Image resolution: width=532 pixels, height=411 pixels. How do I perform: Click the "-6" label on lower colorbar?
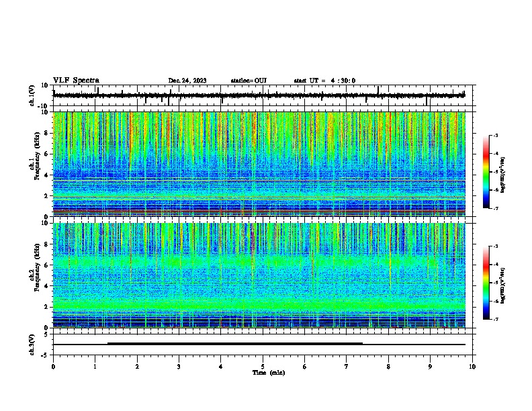pos(495,301)
